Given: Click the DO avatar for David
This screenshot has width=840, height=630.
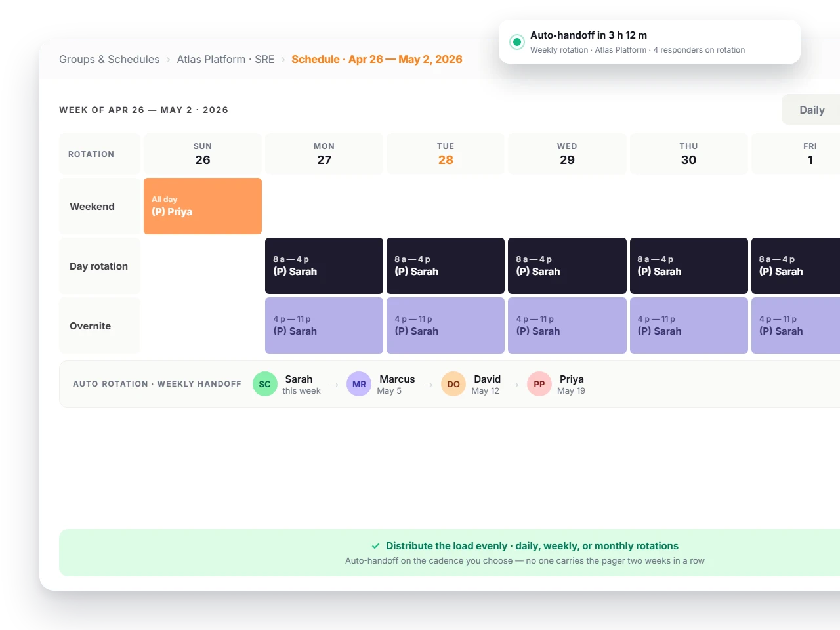Looking at the screenshot, I should (x=453, y=384).
